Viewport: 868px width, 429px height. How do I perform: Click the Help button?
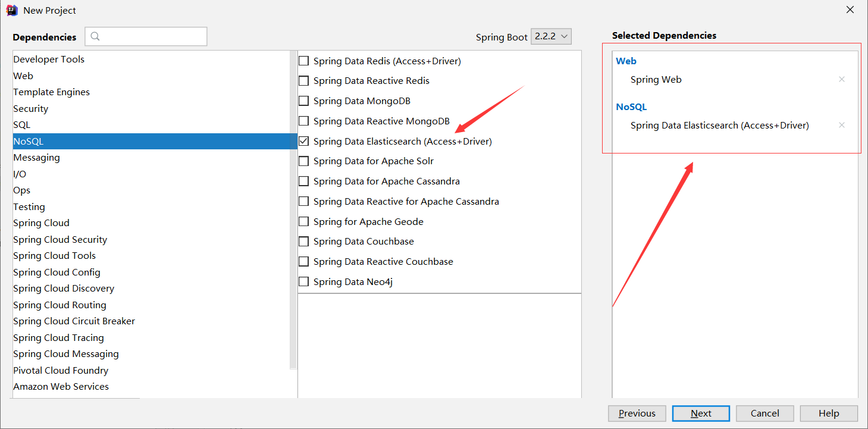tap(829, 413)
